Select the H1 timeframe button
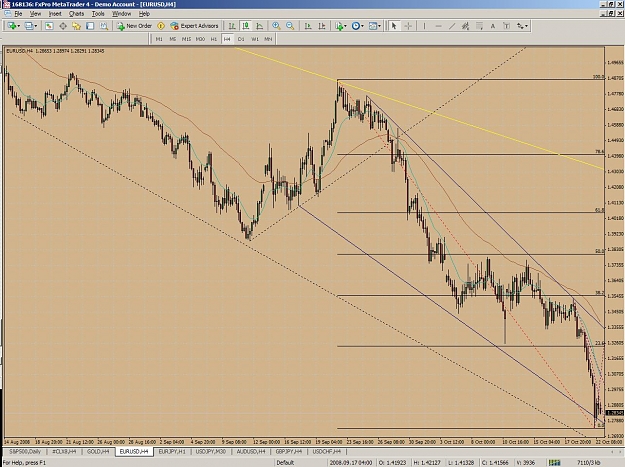This screenshot has height=467, width=625. pos(214,39)
